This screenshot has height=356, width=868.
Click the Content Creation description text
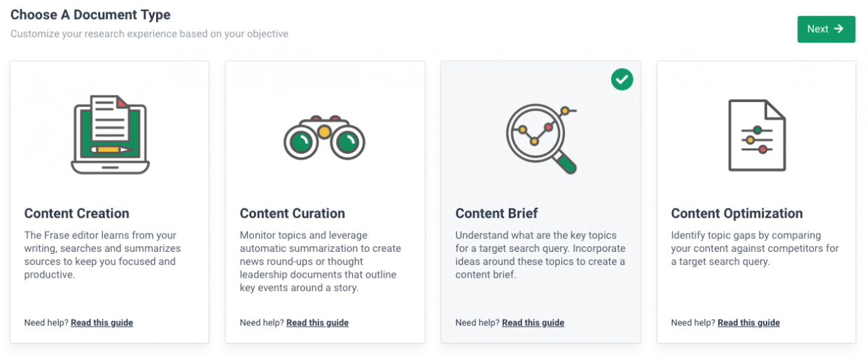coord(103,255)
